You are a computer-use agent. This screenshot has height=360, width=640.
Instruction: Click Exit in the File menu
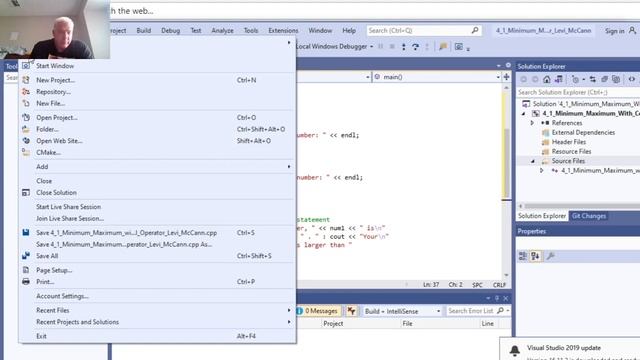[x=41, y=336]
